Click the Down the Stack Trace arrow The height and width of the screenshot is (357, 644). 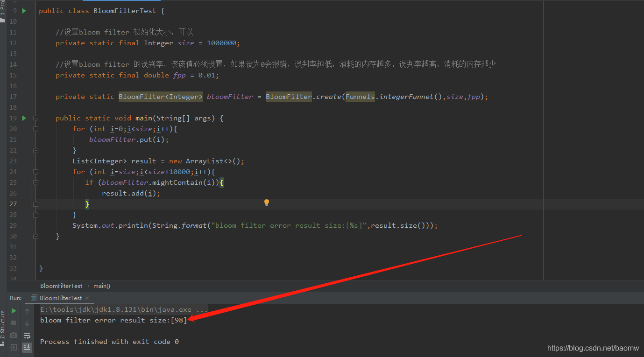tap(27, 323)
